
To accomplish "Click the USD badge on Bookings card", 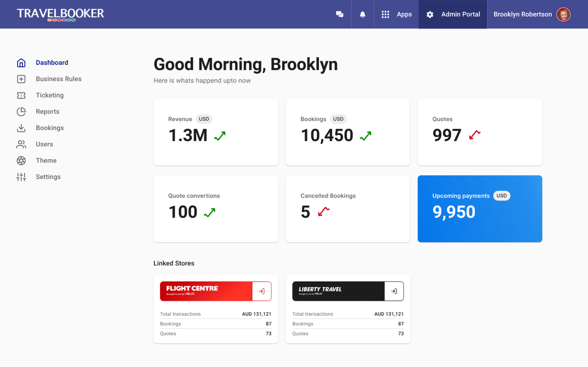I will 338,119.
